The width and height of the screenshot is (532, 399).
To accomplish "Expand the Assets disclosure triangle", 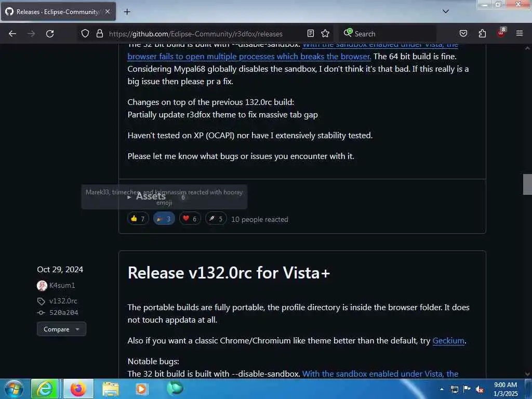I will pos(129,197).
